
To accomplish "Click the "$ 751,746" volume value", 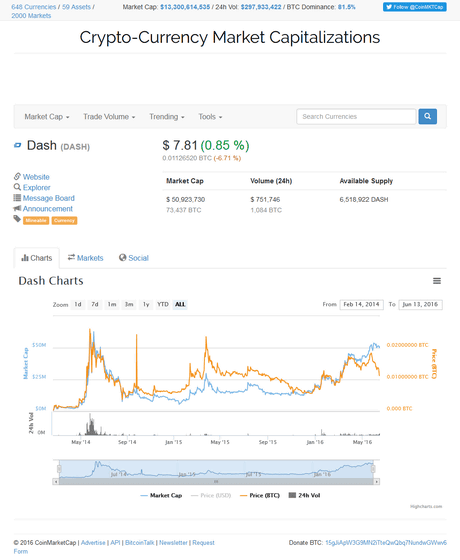I will coord(265,200).
